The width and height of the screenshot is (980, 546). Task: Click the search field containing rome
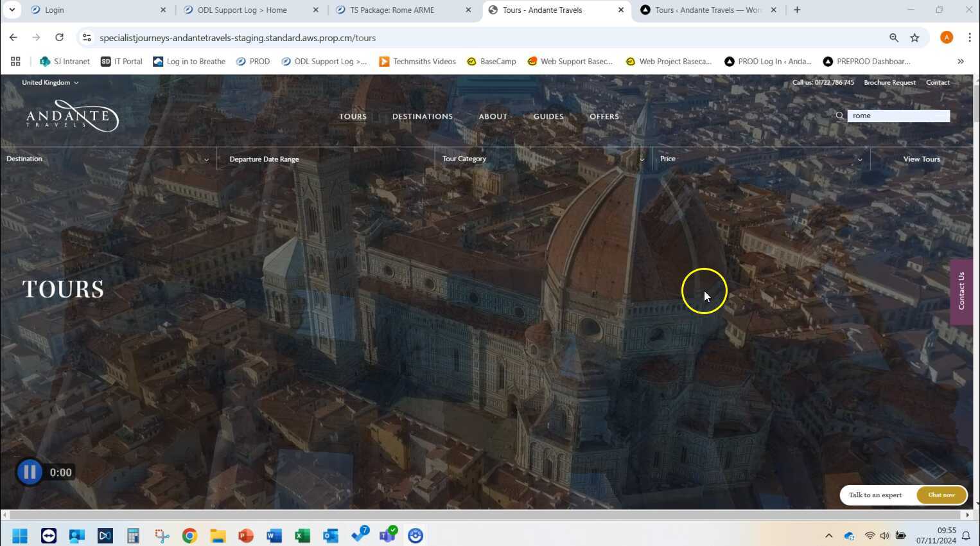(898, 116)
